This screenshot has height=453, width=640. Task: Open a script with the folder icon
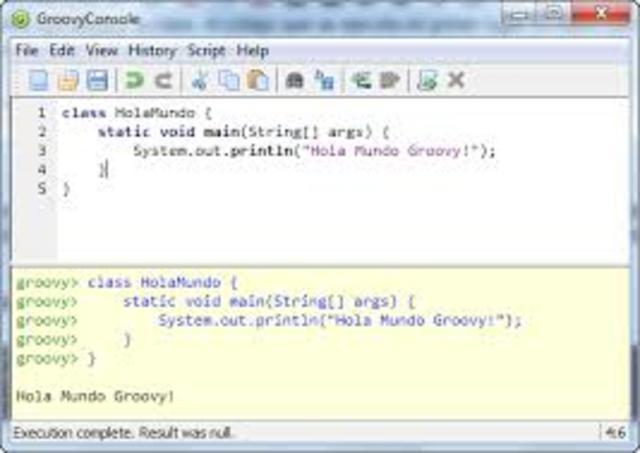(x=68, y=80)
